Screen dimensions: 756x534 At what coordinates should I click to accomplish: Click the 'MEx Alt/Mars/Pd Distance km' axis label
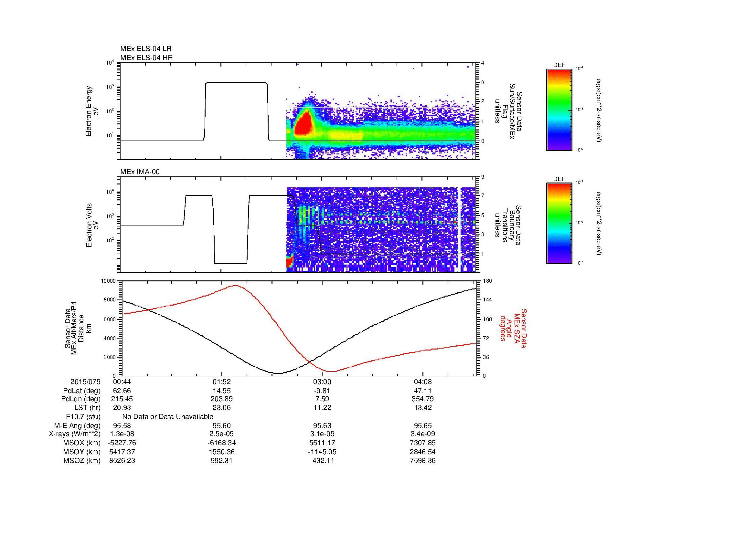(79, 328)
